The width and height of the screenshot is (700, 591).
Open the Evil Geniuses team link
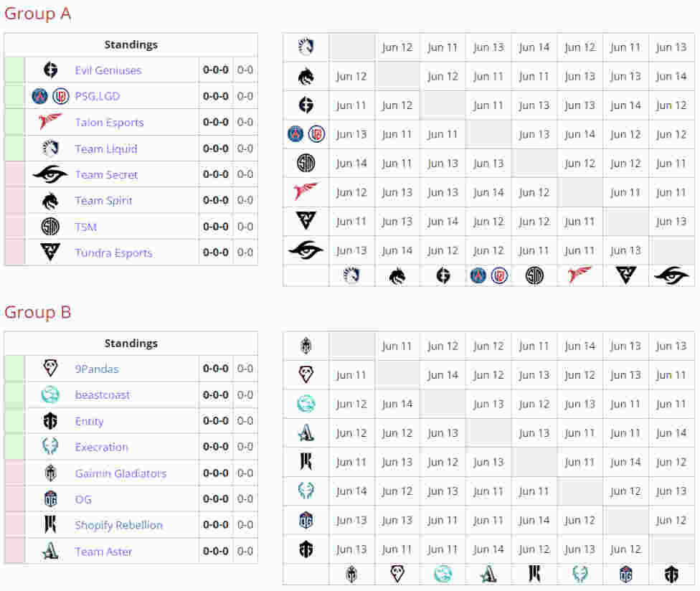click(108, 70)
